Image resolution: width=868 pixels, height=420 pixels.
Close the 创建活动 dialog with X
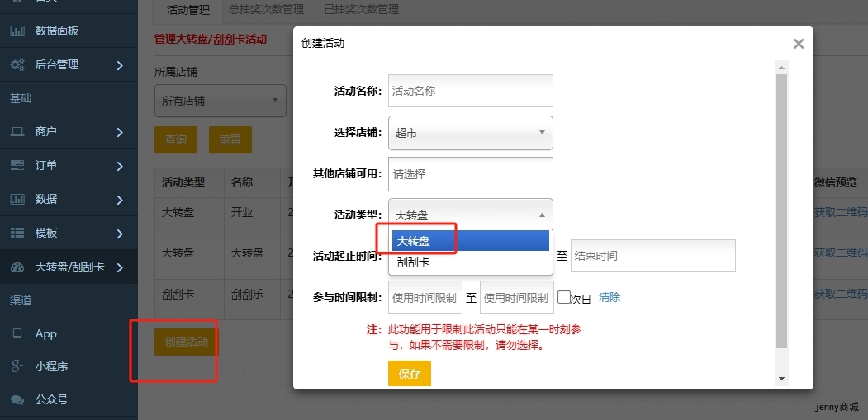pos(798,44)
